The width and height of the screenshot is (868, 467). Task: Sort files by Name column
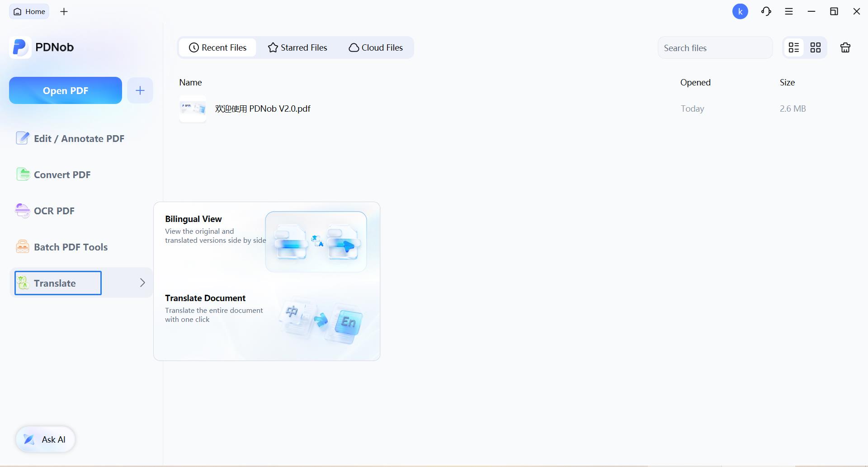click(190, 82)
